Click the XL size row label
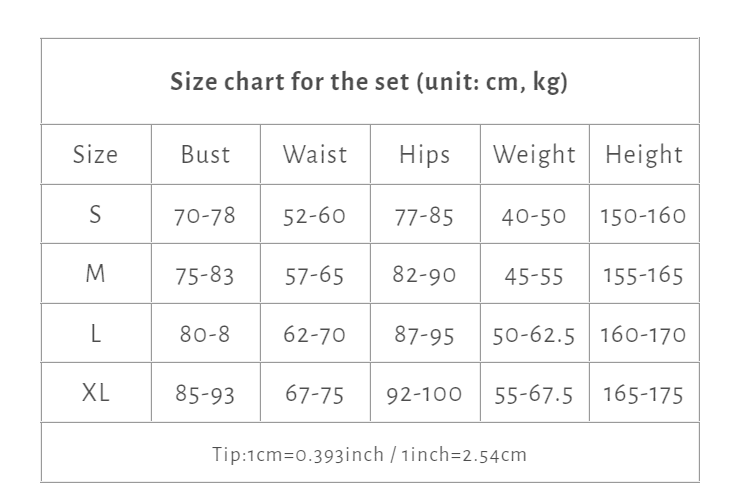The image size is (732, 504). pyautogui.click(x=95, y=393)
